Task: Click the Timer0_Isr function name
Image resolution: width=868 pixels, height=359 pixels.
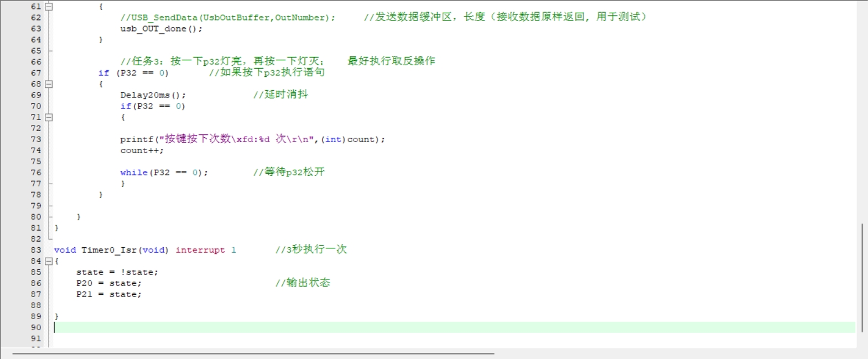Action: (109, 250)
